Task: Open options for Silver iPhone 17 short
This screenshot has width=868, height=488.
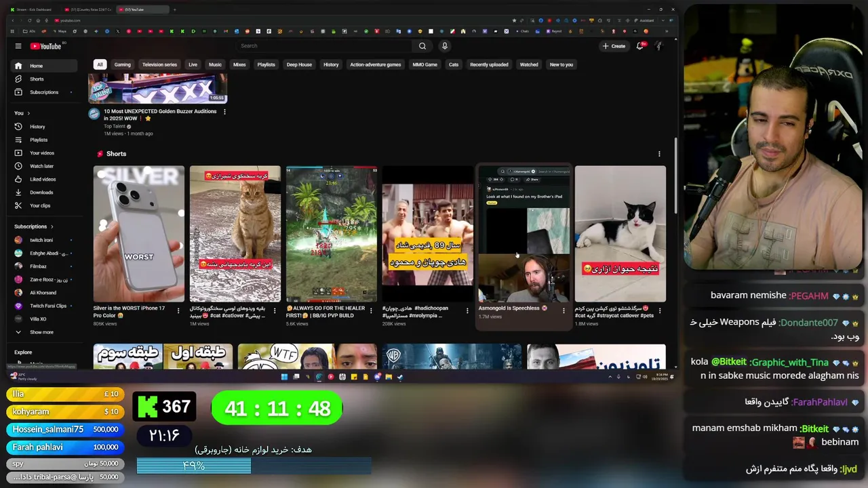Action: point(178,310)
